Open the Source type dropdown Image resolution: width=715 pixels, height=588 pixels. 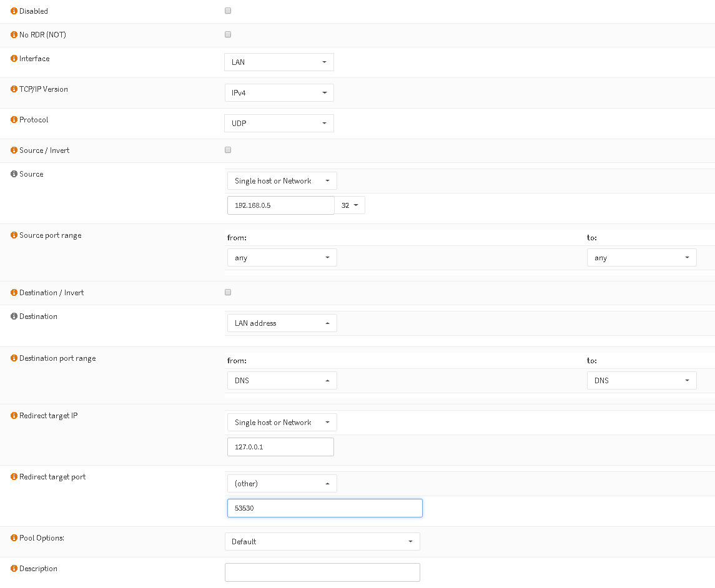click(x=282, y=180)
